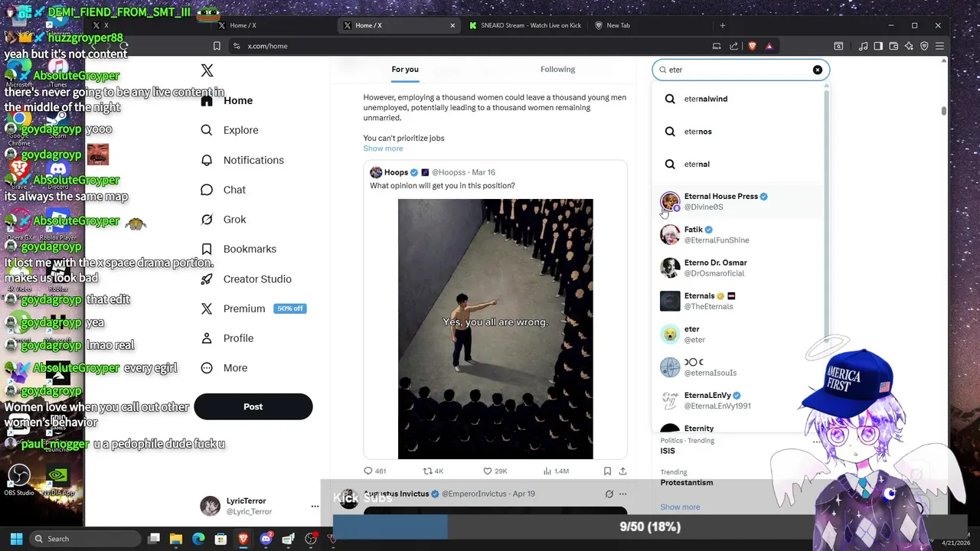The height and width of the screenshot is (551, 980).
Task: Open the Brave Wallet icon
Action: 893,46
